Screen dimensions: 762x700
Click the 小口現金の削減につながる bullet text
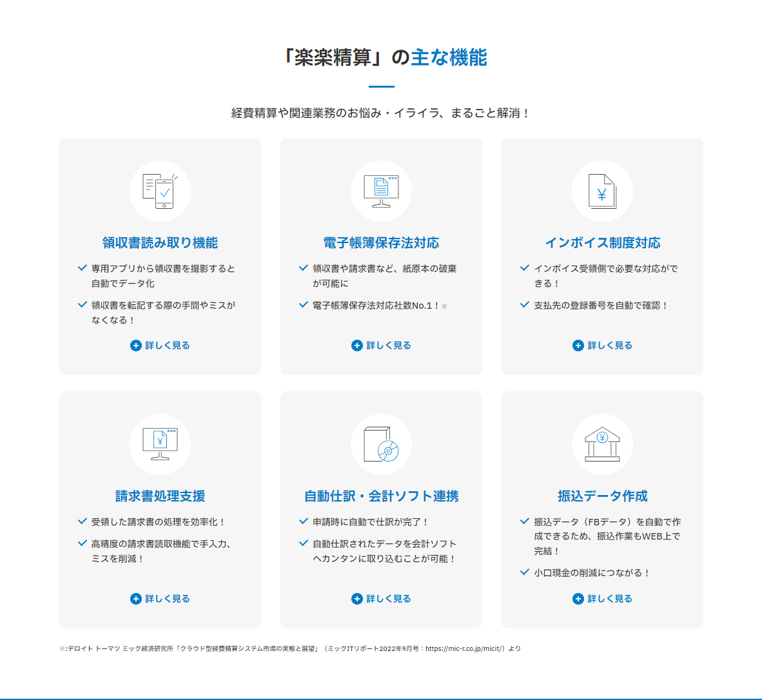(591, 573)
